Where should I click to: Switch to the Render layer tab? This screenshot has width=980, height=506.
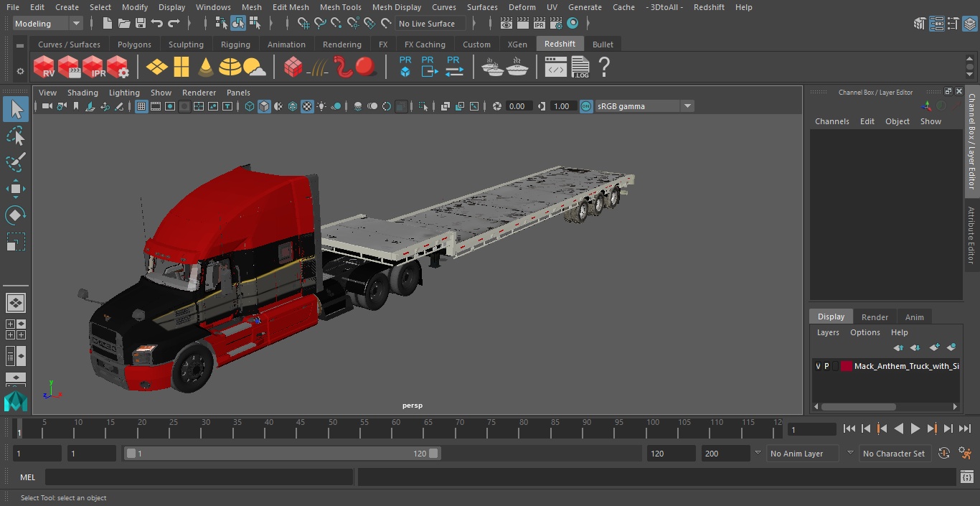click(x=875, y=317)
